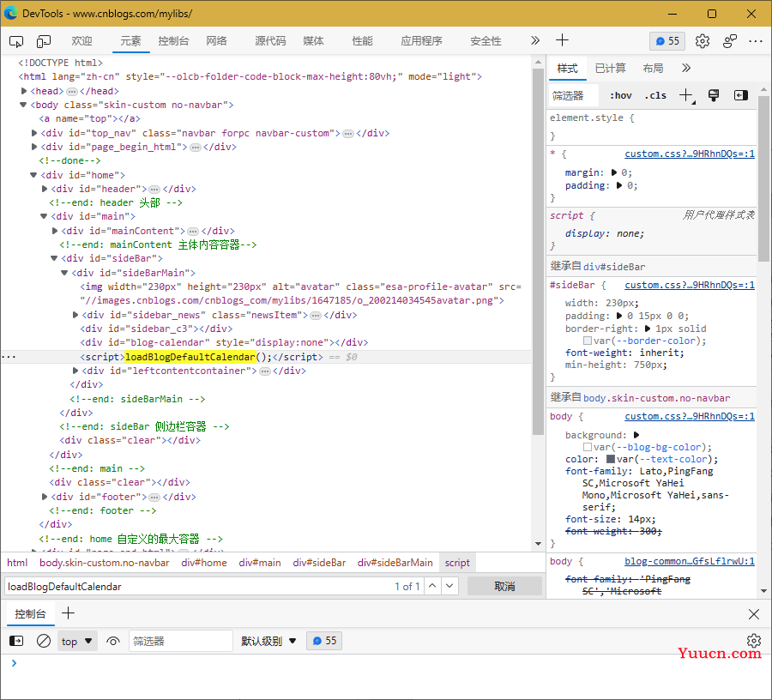Open console settings gear
The image size is (772, 700).
[x=754, y=641]
